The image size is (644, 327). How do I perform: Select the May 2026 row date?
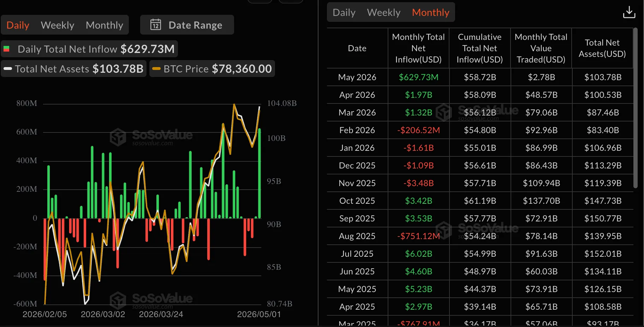[x=357, y=77]
